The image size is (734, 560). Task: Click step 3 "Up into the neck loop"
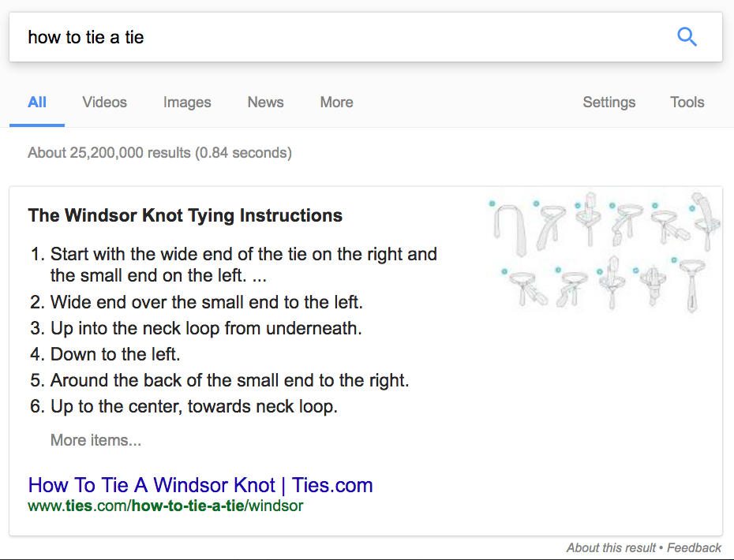pos(206,328)
